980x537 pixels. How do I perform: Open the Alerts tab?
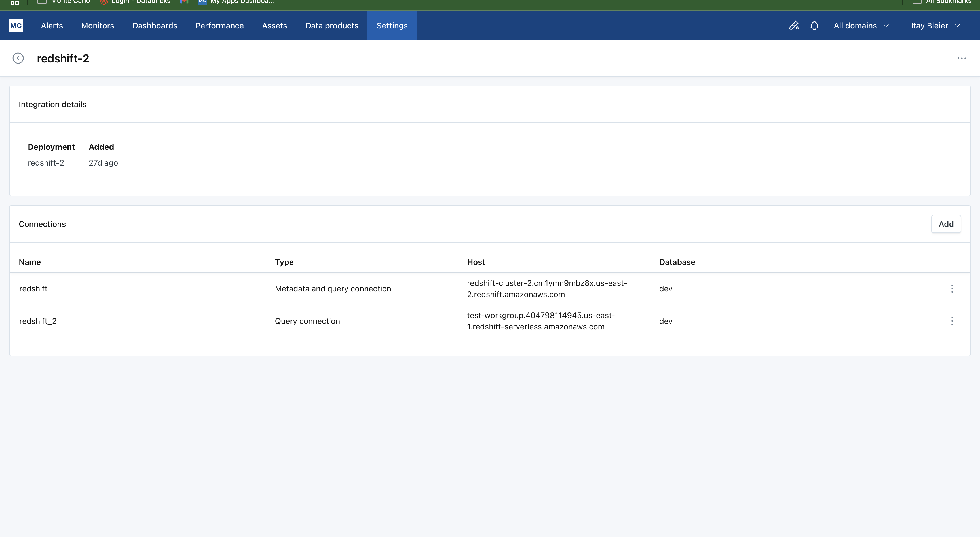pos(52,26)
